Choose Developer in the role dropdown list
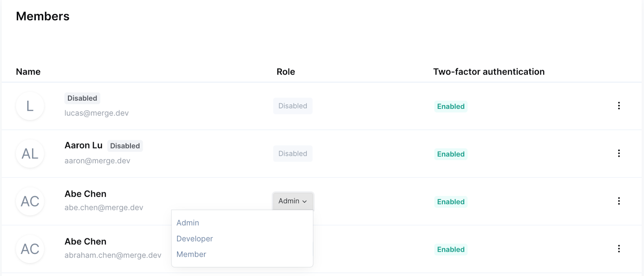The height and width of the screenshot is (276, 644). coord(194,239)
